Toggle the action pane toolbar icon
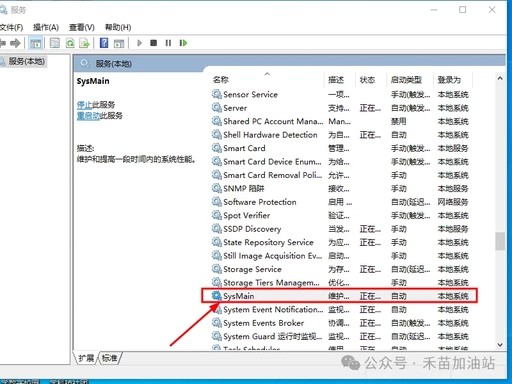 (119, 43)
